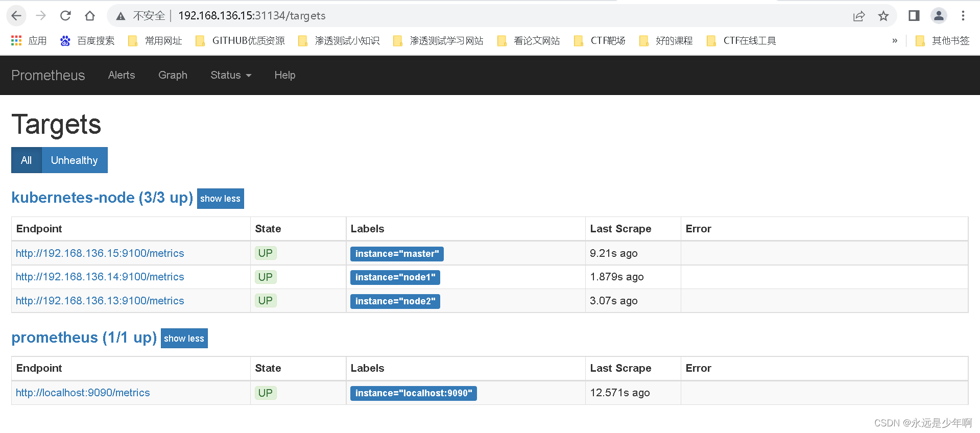Click the "3.07s ago" last scrape value
The height and width of the screenshot is (433, 980).
614,301
